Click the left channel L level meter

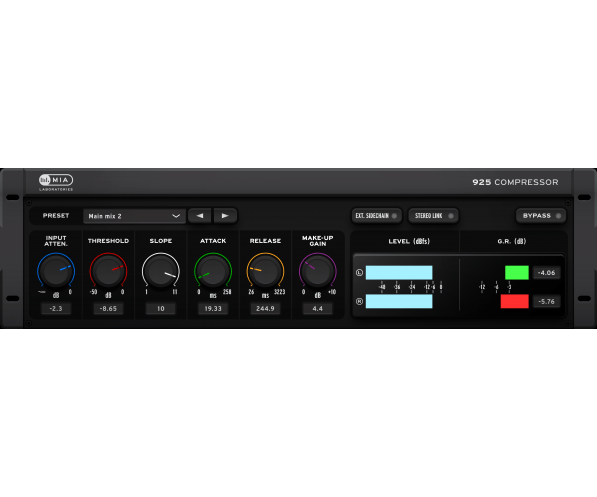tap(399, 273)
